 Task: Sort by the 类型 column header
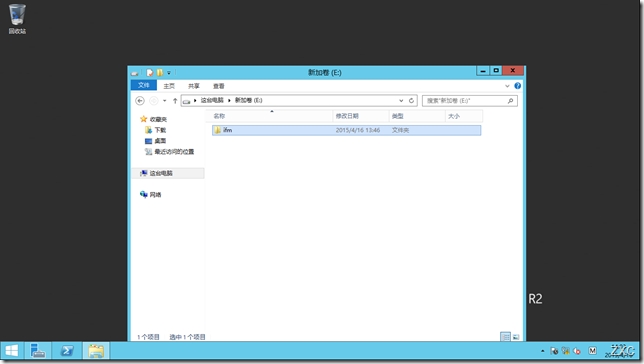click(x=417, y=116)
